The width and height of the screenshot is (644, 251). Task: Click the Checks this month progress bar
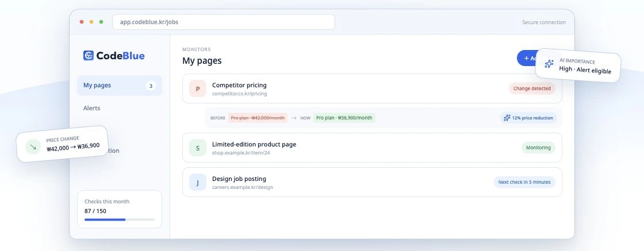click(120, 219)
